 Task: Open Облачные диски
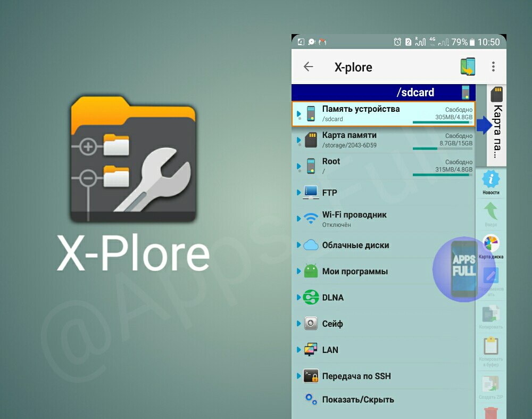point(355,245)
